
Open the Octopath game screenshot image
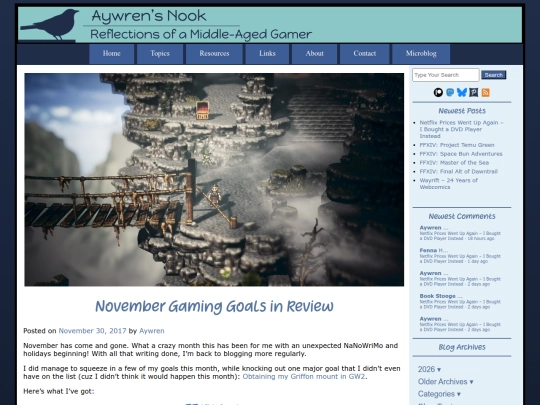[214, 179]
